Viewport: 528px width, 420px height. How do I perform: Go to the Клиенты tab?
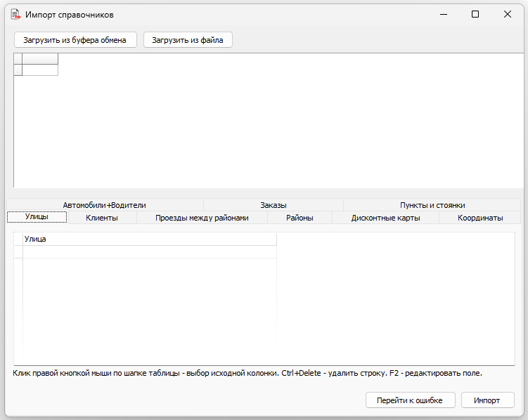(x=102, y=218)
